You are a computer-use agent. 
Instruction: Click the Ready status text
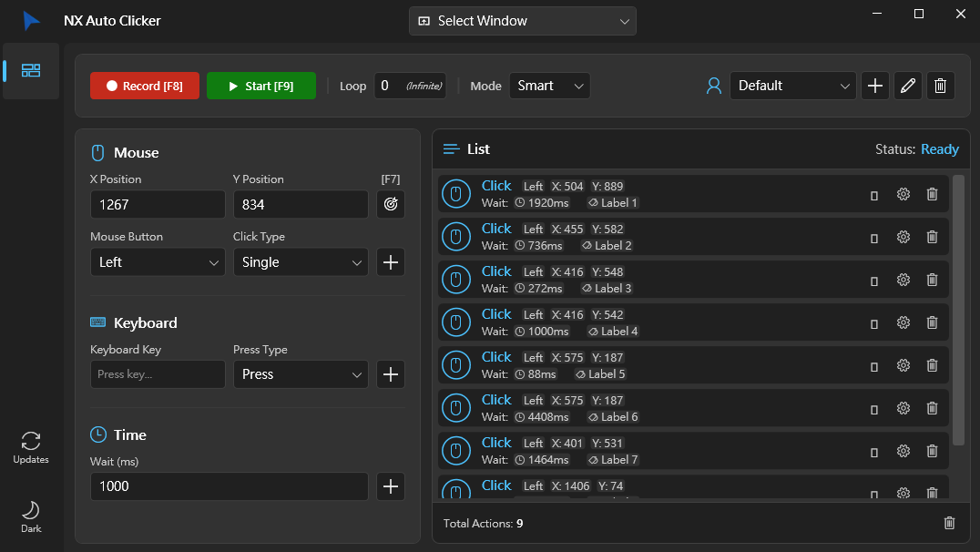[x=939, y=149]
